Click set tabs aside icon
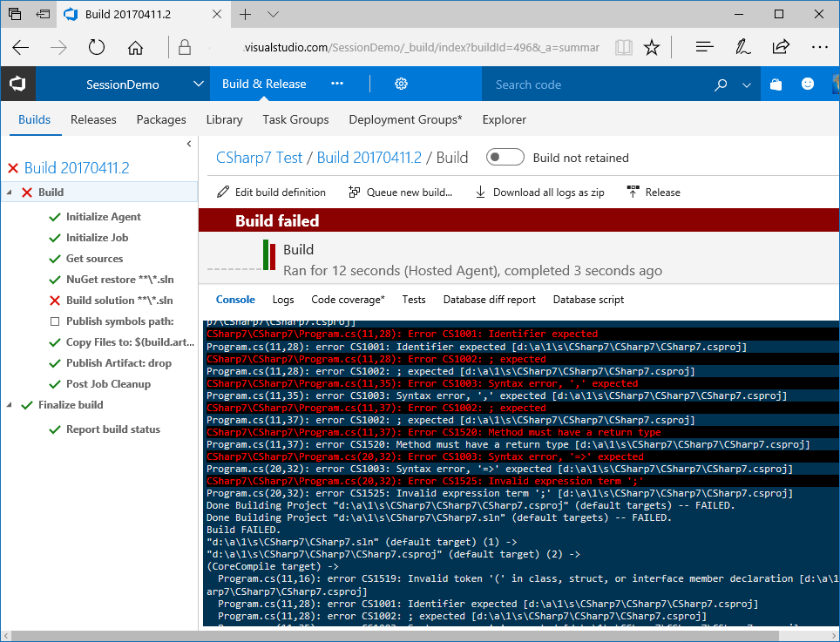 tap(43, 15)
